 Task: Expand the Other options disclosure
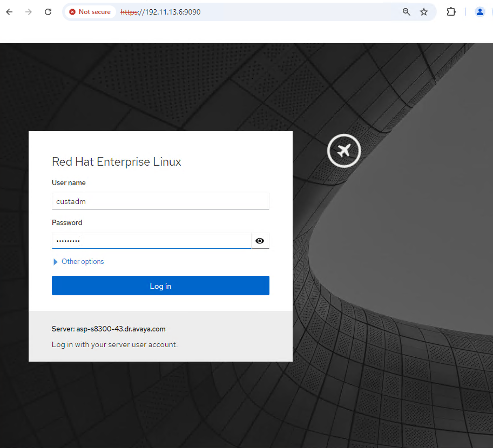[x=79, y=262]
